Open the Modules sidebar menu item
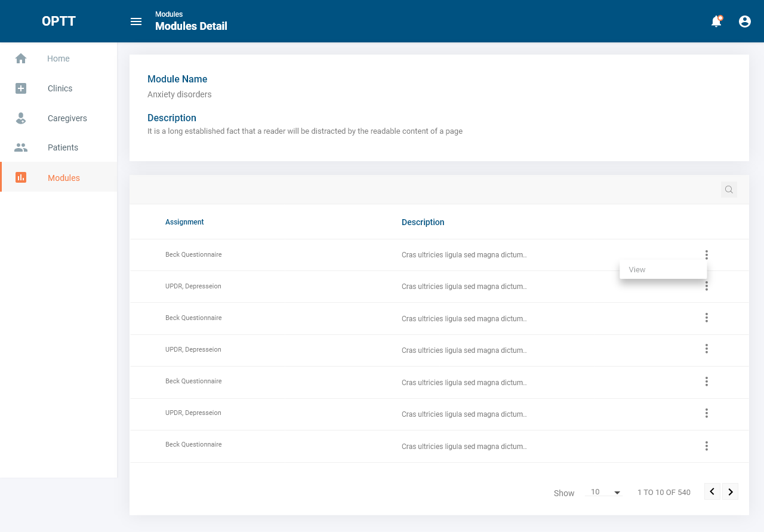 point(63,178)
